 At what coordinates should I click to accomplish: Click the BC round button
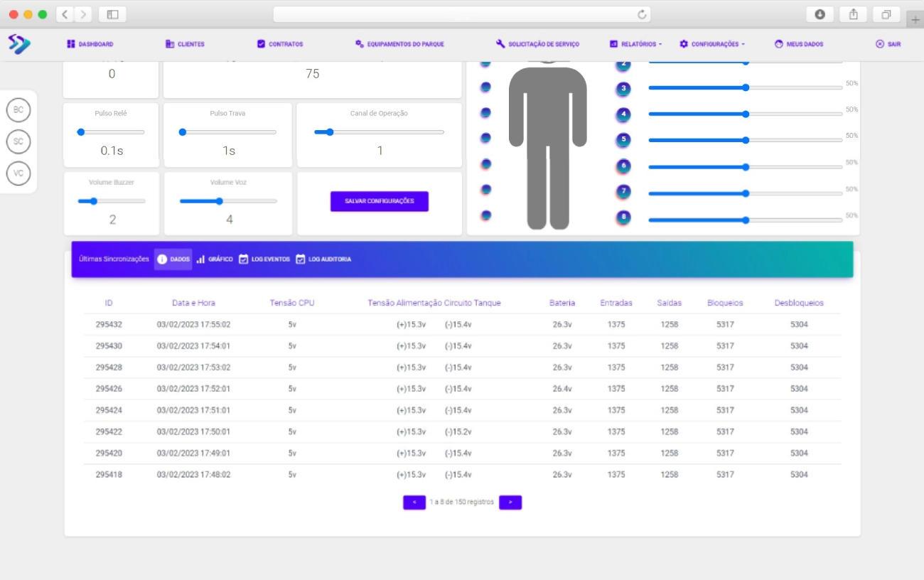18,110
